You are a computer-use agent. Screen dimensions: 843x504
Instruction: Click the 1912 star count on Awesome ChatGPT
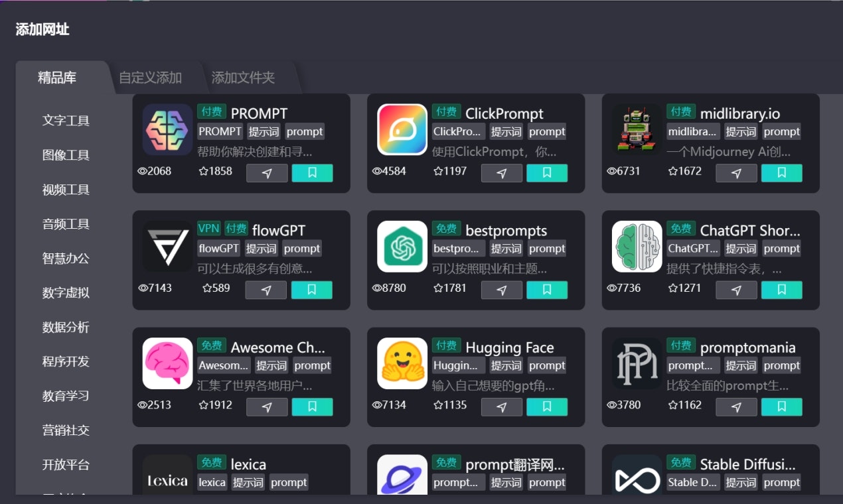[x=216, y=405]
